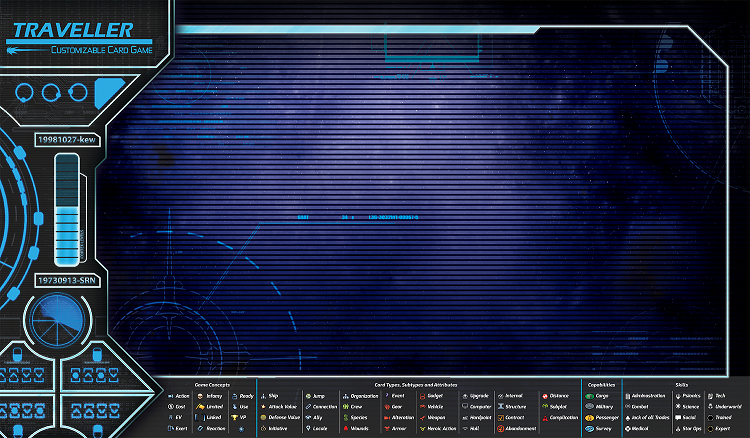Click the Skills heading

682,385
